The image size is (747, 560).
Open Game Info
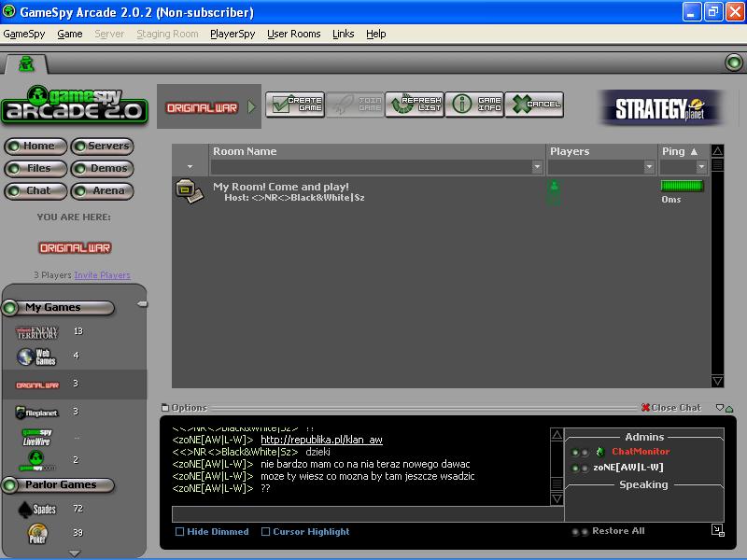point(474,105)
